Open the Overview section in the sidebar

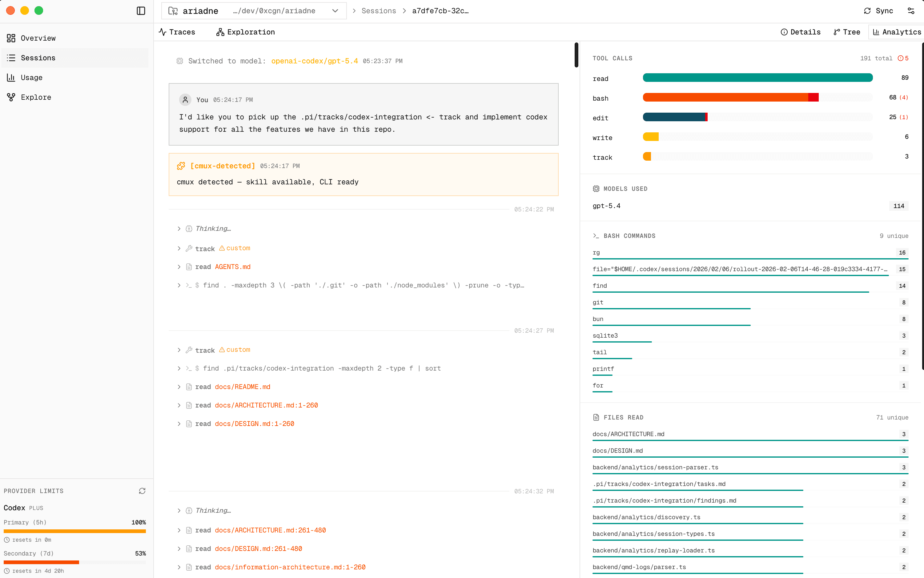38,38
